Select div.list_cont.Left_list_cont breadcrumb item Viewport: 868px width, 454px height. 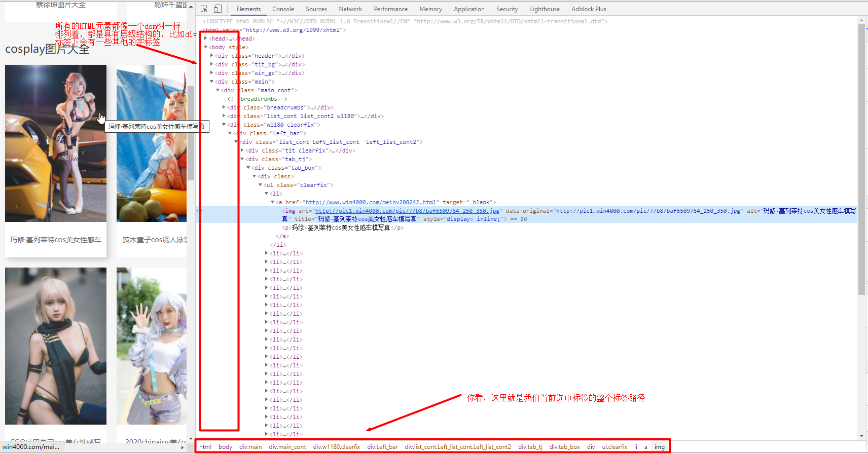[x=458, y=447]
